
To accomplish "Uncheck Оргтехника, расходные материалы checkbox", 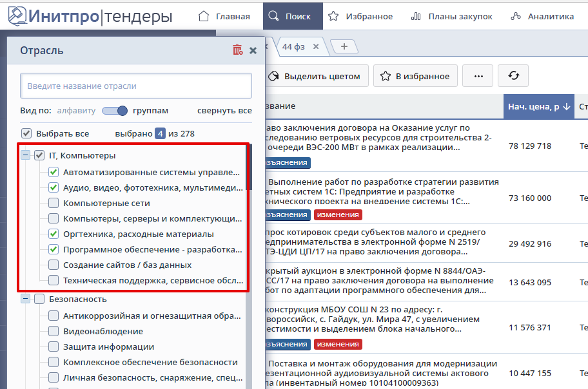I will (x=54, y=234).
